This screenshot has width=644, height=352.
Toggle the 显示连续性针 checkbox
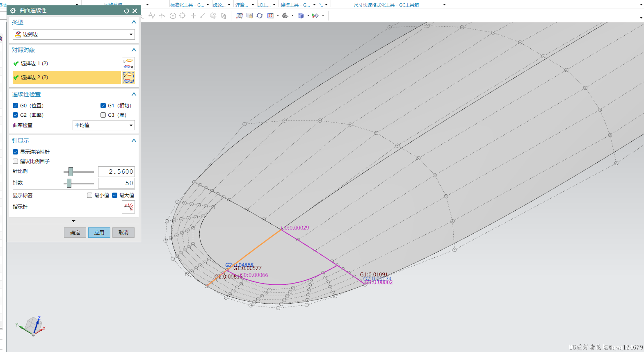(16, 152)
